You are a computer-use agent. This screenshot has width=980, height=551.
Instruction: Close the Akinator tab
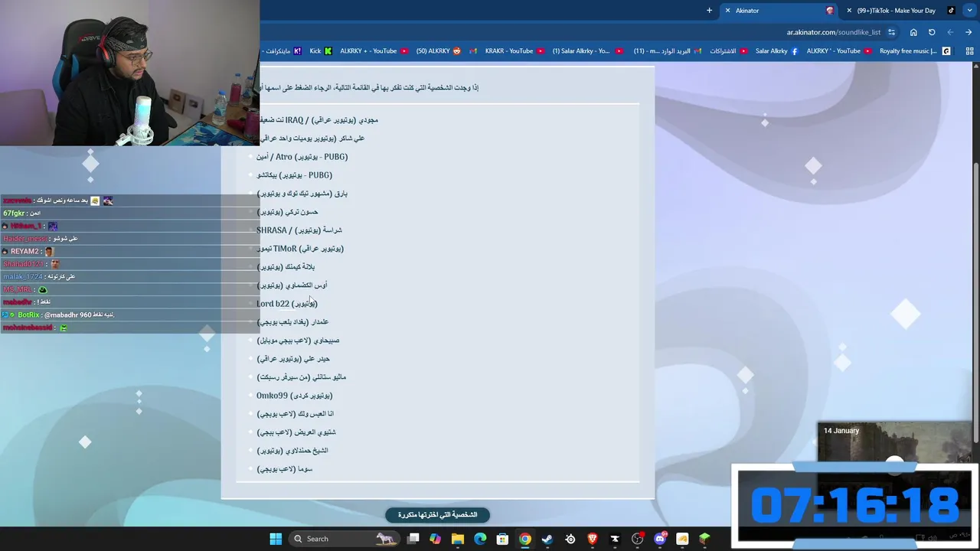coord(727,11)
